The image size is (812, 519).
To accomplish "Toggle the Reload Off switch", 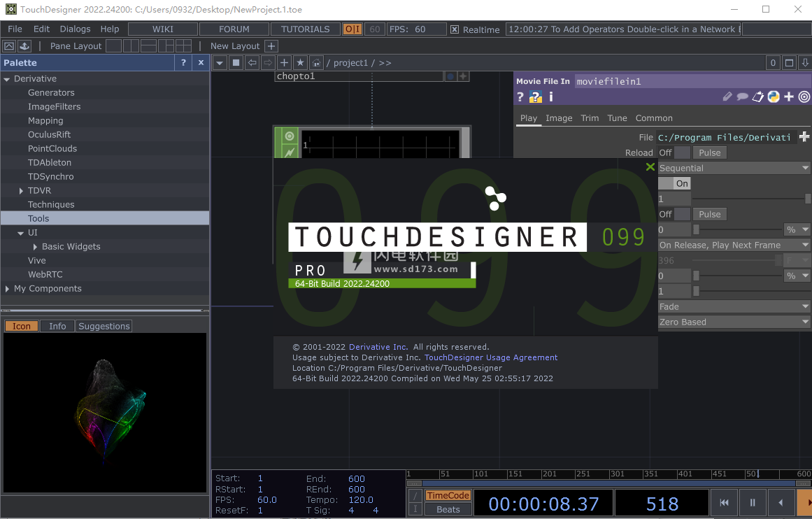I will [674, 152].
